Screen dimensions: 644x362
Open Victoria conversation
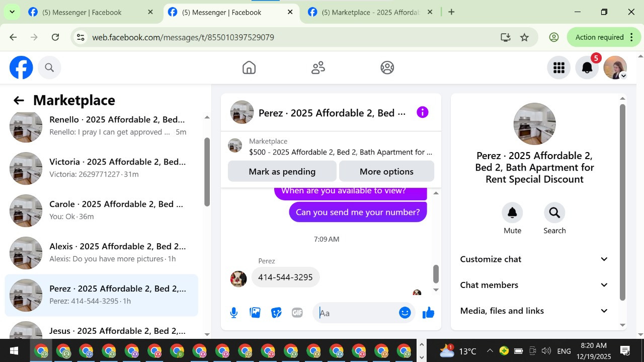(102, 168)
